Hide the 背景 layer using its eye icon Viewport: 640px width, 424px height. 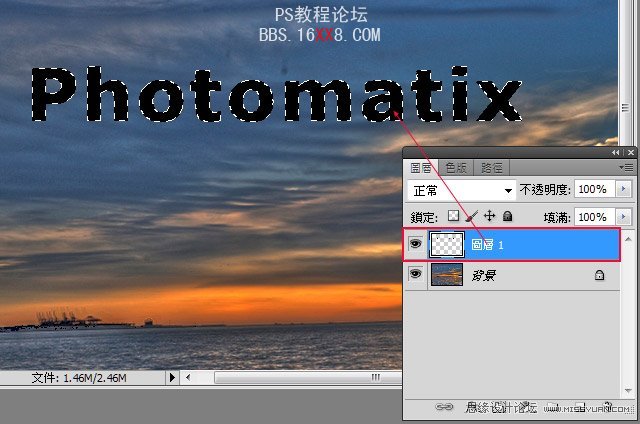point(416,273)
